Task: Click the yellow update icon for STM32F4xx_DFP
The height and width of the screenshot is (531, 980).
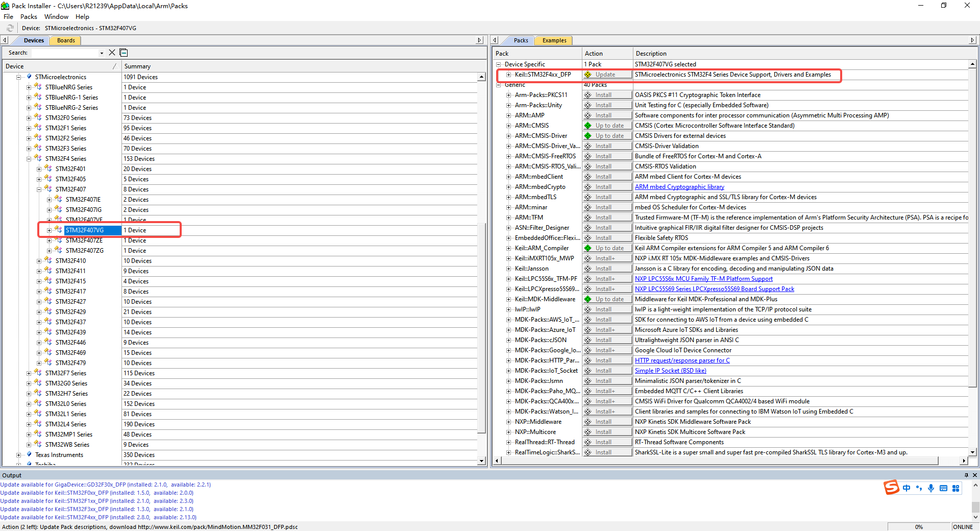Action: (588, 75)
